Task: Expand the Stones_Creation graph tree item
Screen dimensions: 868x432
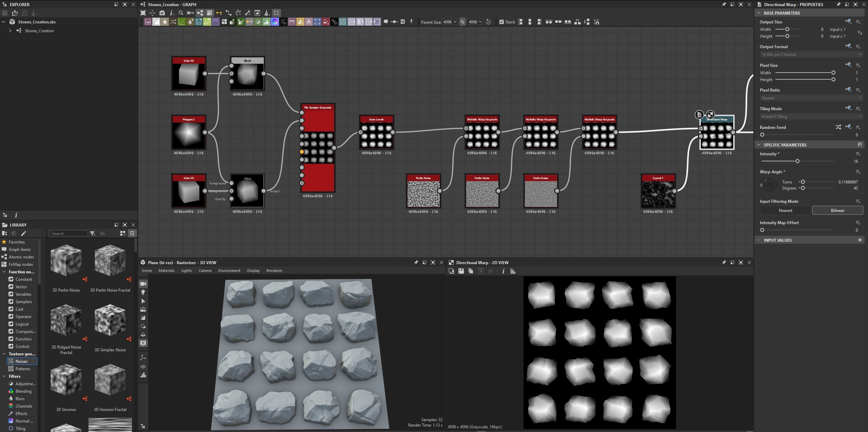Action: pyautogui.click(x=10, y=31)
